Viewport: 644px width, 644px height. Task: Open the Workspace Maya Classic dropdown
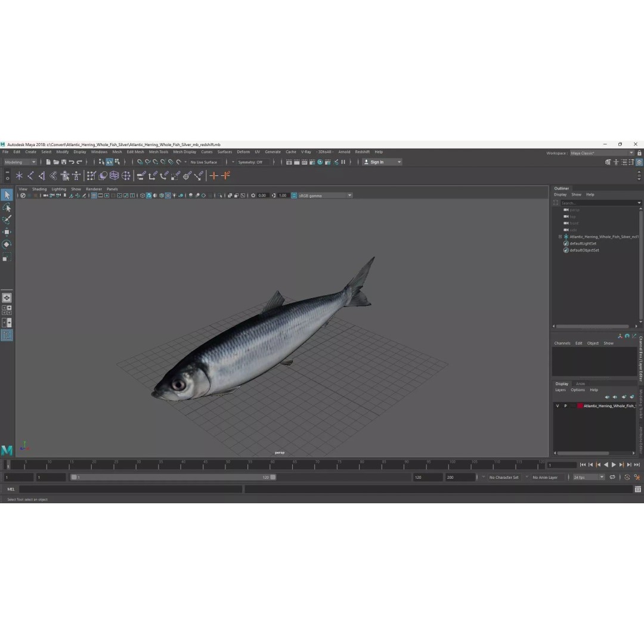pyautogui.click(x=601, y=153)
